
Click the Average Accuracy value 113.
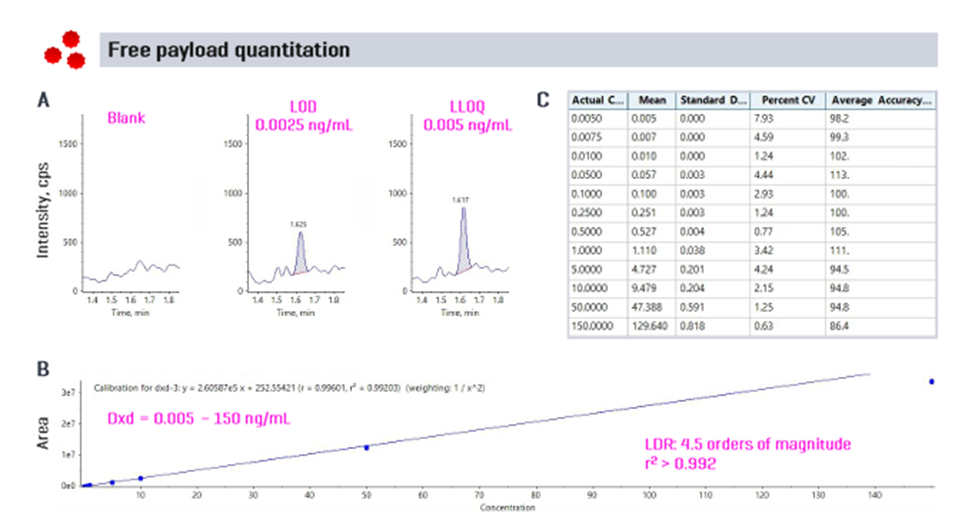(839, 175)
